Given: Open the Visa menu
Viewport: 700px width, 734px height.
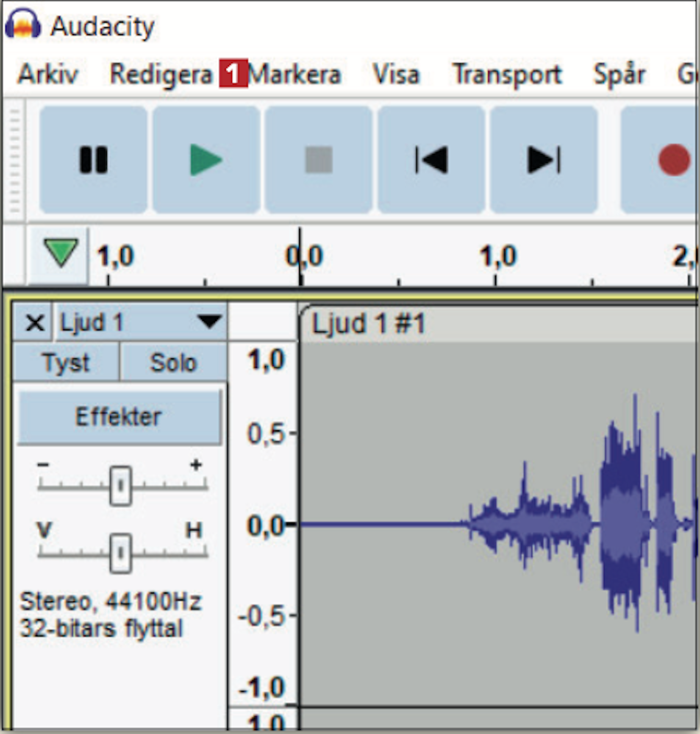Looking at the screenshot, I should coord(396,74).
